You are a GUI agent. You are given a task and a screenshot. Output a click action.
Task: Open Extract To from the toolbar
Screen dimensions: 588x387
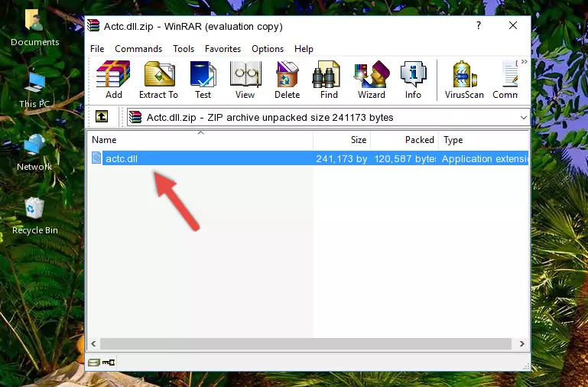click(158, 80)
